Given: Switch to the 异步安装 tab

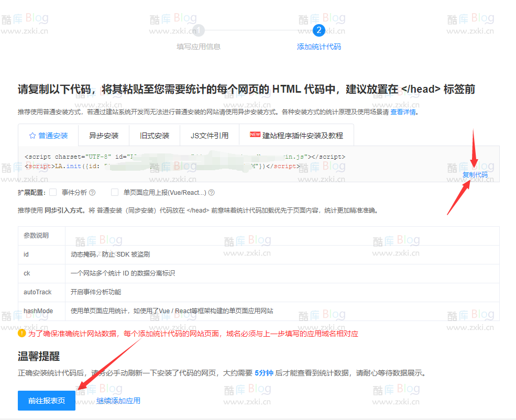Looking at the screenshot, I should 103,135.
